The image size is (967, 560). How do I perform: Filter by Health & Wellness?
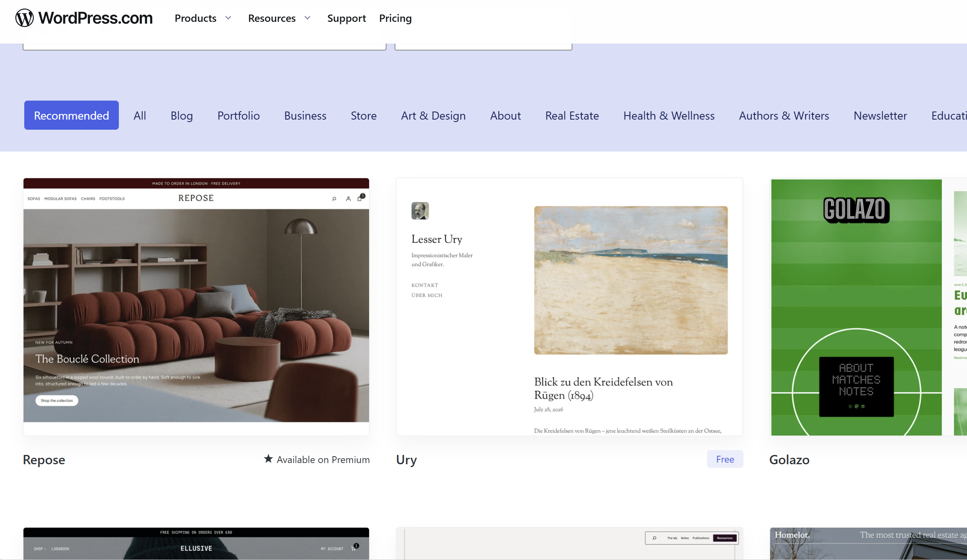[x=669, y=116]
